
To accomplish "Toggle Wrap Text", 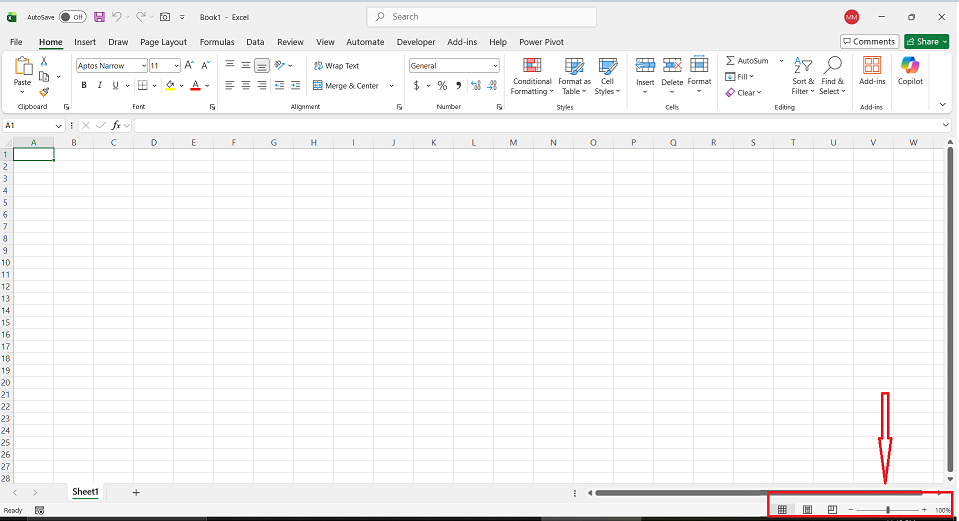I will pos(336,65).
